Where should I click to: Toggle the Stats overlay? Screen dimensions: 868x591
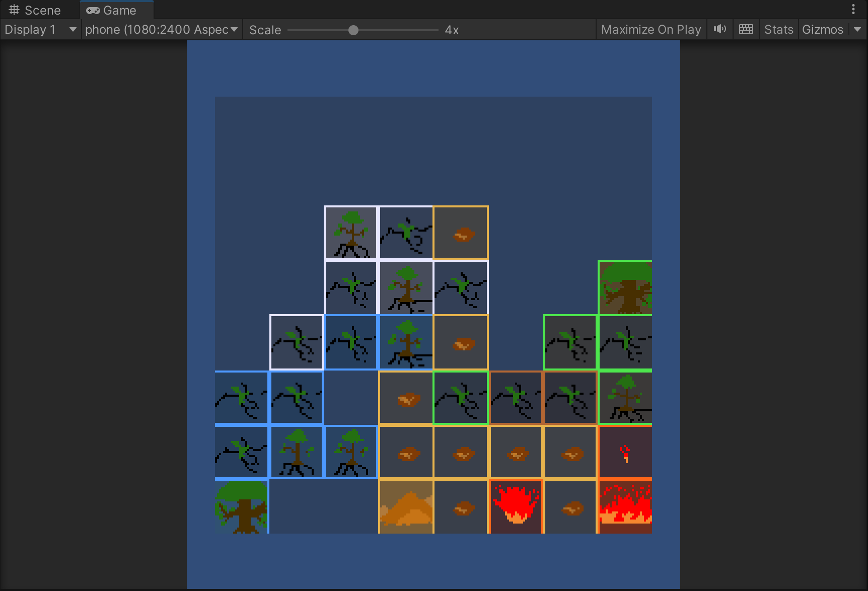tap(778, 30)
